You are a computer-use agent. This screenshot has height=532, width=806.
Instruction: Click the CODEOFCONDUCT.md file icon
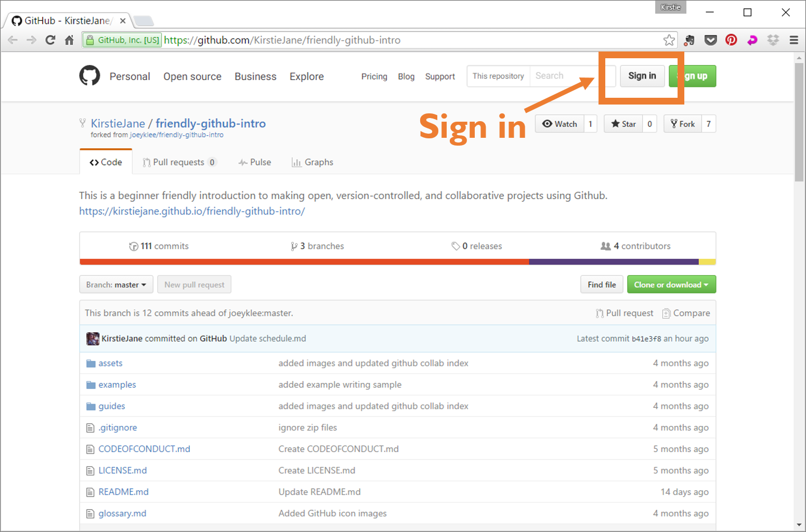[x=90, y=449]
